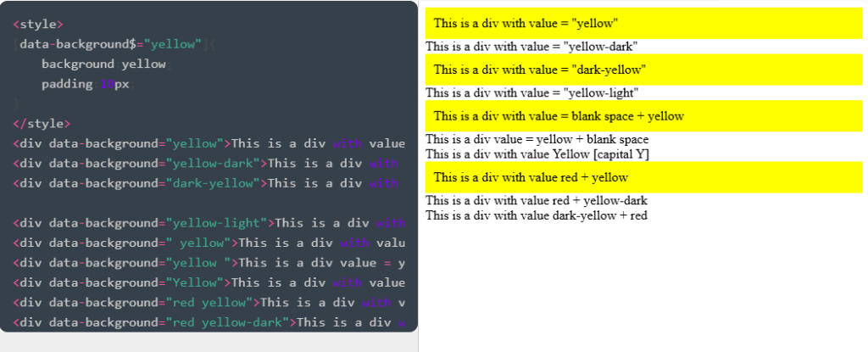The height and width of the screenshot is (352, 868).
Task: Click code line with data-background="dark-yellow"
Action: click(x=209, y=183)
